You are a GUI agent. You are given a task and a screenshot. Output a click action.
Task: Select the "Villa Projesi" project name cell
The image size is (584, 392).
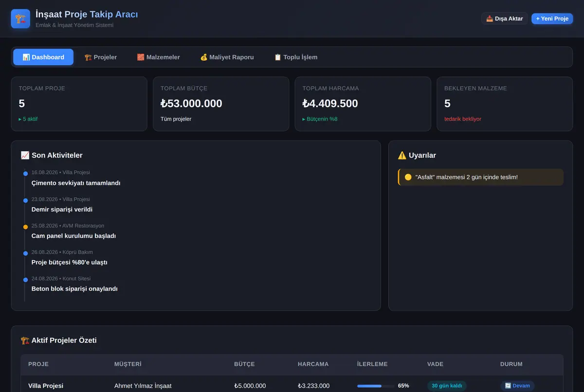click(46, 386)
